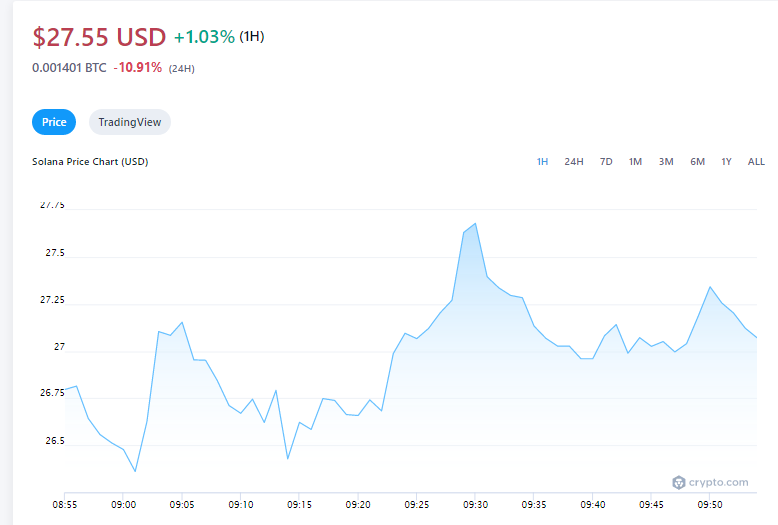
Task: Choose the 3M chart range
Action: coord(666,162)
